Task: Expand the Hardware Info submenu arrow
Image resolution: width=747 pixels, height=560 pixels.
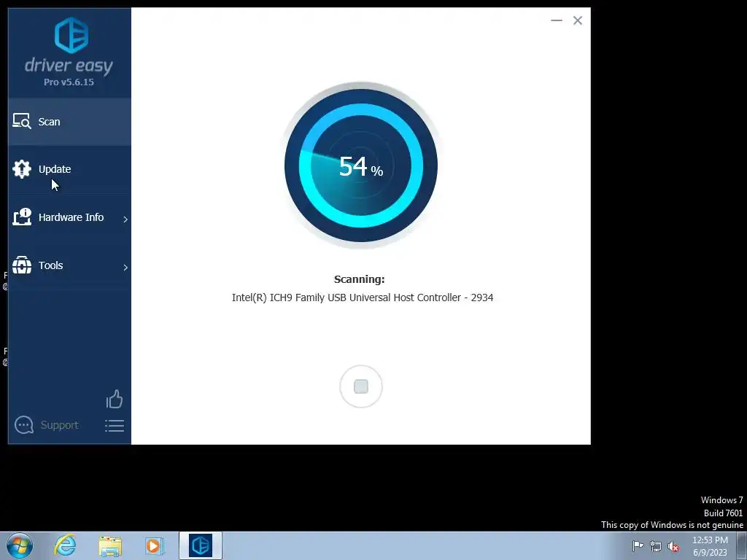Action: pyautogui.click(x=125, y=219)
